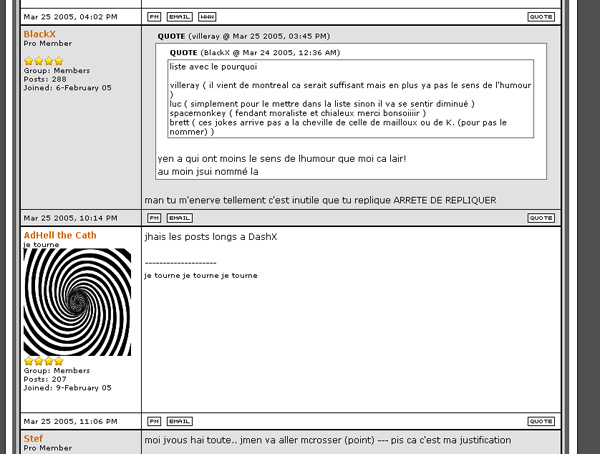The width and height of the screenshot is (600, 454).
Task: Open Stef's user profile link
Action: pos(33,438)
